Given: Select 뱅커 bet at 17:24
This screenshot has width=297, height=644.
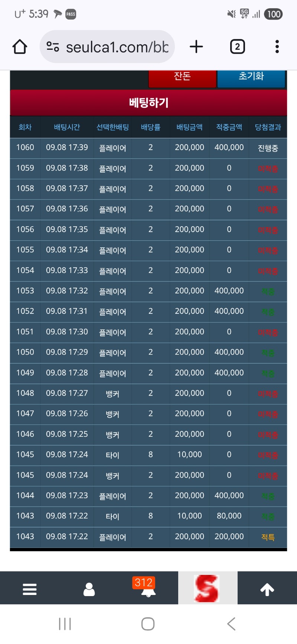Looking at the screenshot, I should pyautogui.click(x=112, y=476).
